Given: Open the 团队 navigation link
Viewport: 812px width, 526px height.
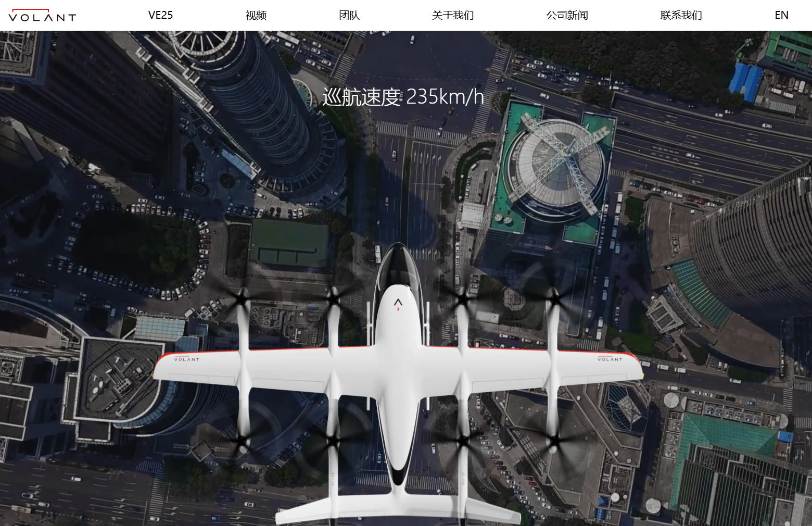Looking at the screenshot, I should tap(349, 15).
